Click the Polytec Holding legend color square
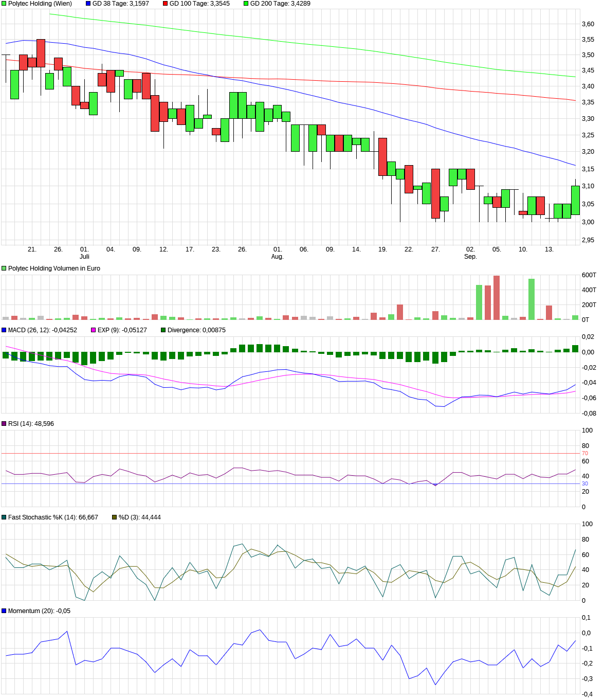604x700 pixels. pyautogui.click(x=4, y=4)
